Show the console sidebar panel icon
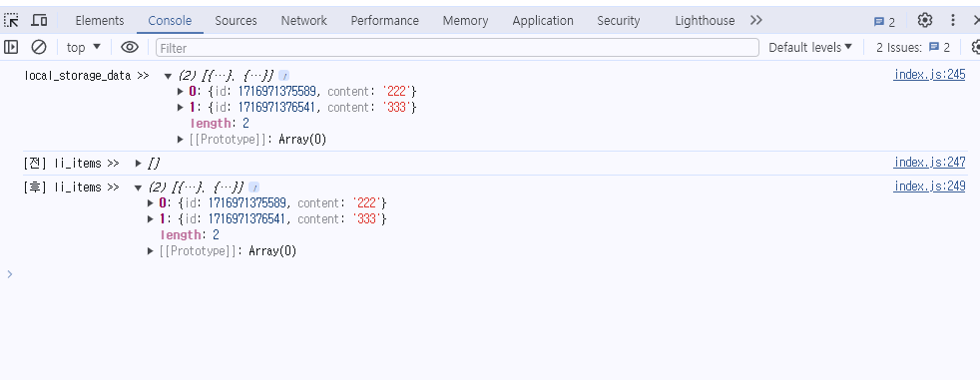The width and height of the screenshot is (980, 380). 11,47
